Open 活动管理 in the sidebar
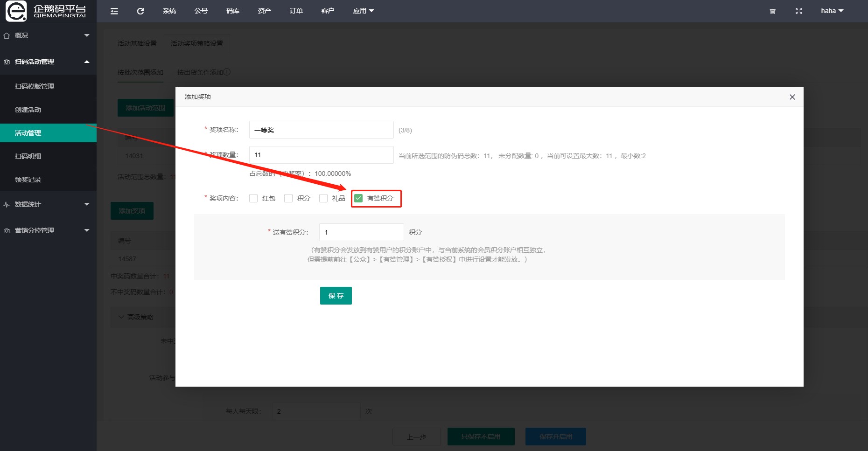 tap(48, 133)
